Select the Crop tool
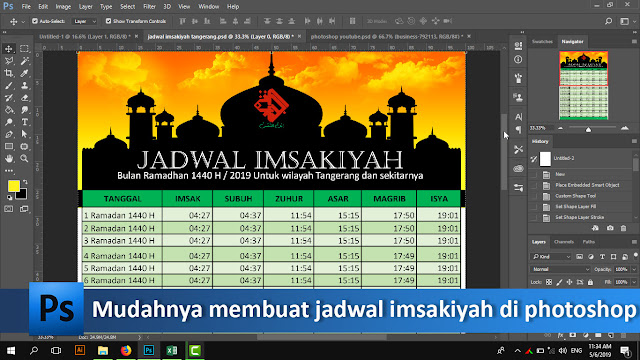Image resolution: width=640 pixels, height=360 pixels. (9, 73)
